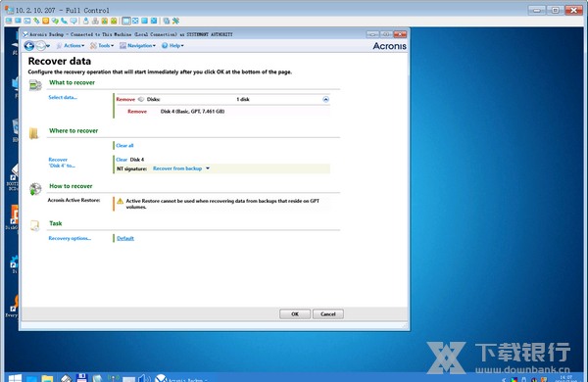The height and width of the screenshot is (382, 588).
Task: Open the Navigation menu
Action: 137,46
